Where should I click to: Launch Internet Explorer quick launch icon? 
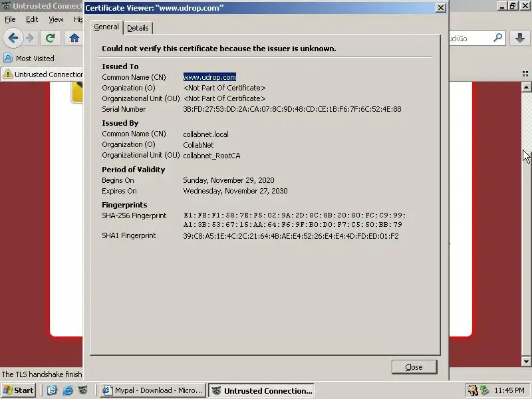pos(68,390)
